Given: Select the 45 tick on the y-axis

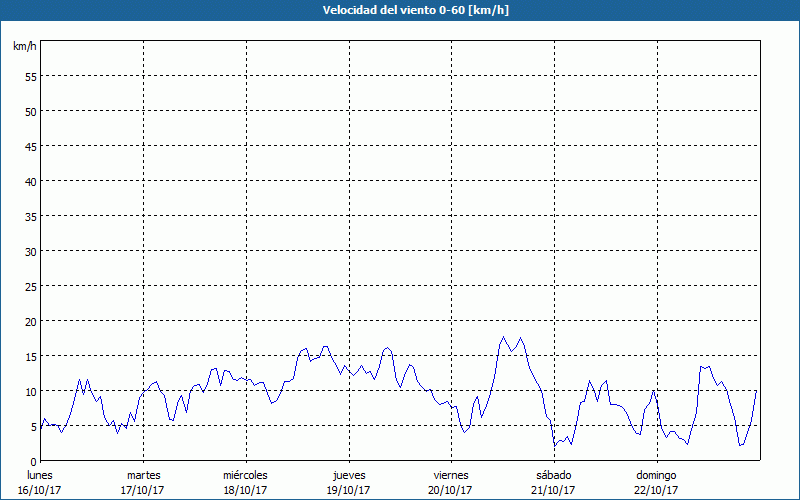Looking at the screenshot, I should tap(30, 146).
